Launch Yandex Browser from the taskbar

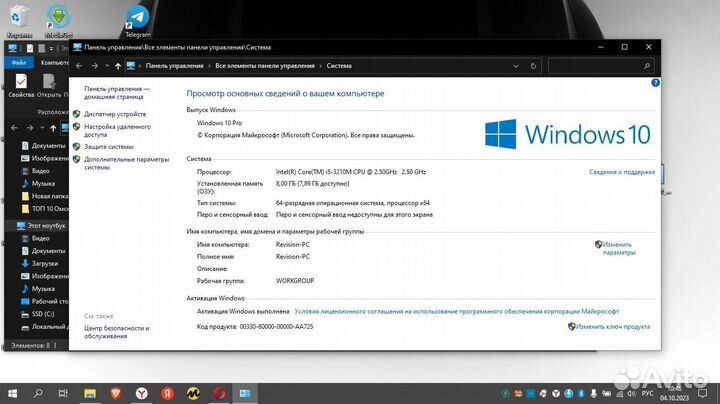[x=142, y=393]
